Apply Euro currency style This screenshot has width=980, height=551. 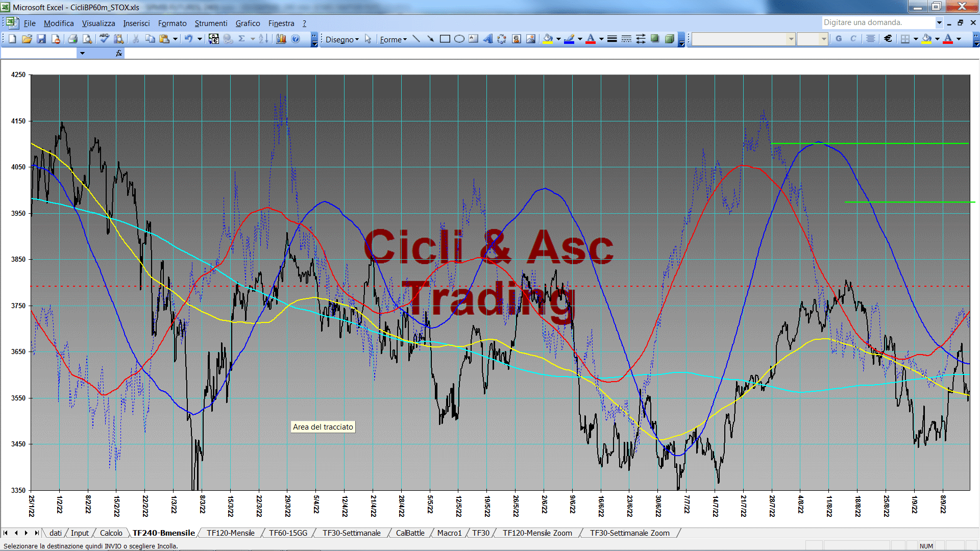pos(888,39)
